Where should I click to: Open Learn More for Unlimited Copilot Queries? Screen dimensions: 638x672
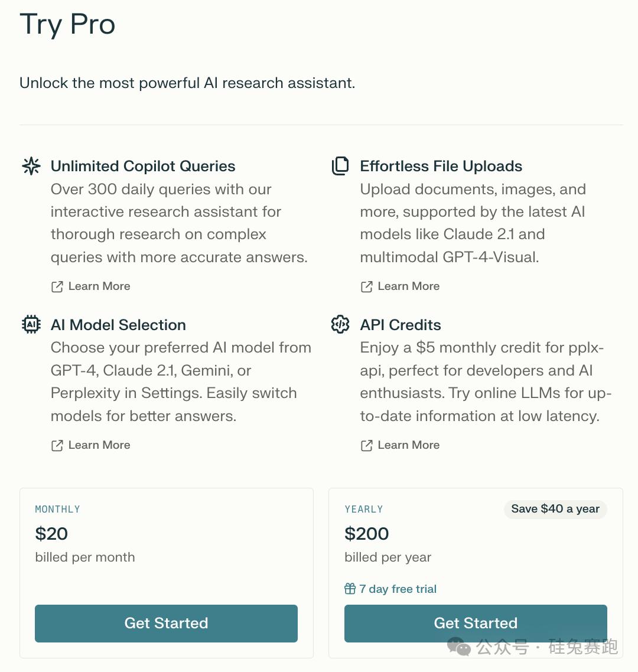point(99,286)
